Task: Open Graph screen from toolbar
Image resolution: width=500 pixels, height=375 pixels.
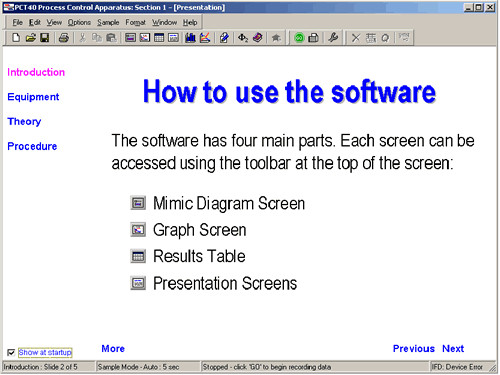Action: point(145,38)
